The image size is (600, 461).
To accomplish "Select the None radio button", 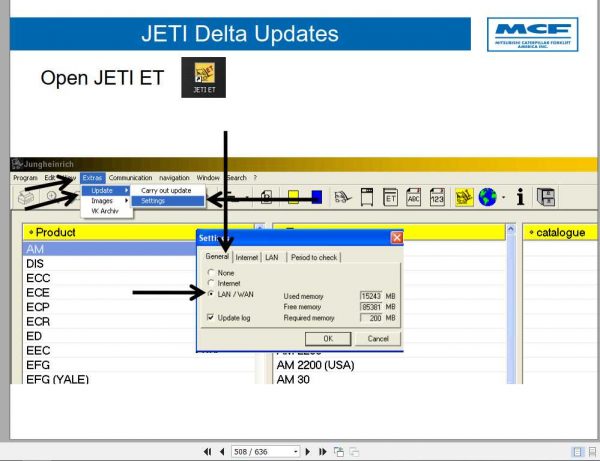I will [x=210, y=273].
